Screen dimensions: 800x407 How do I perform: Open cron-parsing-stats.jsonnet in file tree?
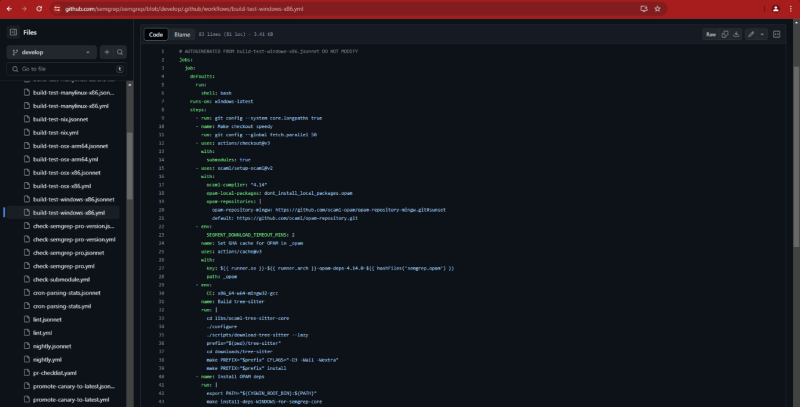66,293
